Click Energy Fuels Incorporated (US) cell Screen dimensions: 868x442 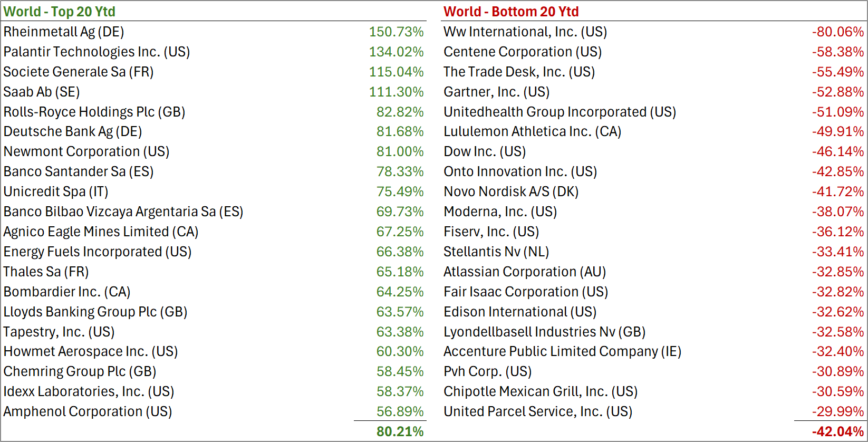click(98, 252)
